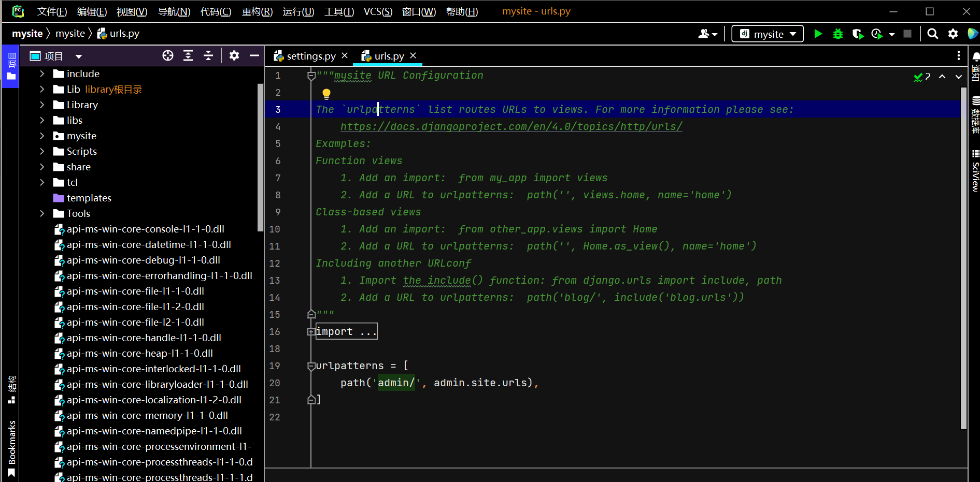Expand the Scripts folder in tree
This screenshot has height=482, width=980.
[42, 152]
